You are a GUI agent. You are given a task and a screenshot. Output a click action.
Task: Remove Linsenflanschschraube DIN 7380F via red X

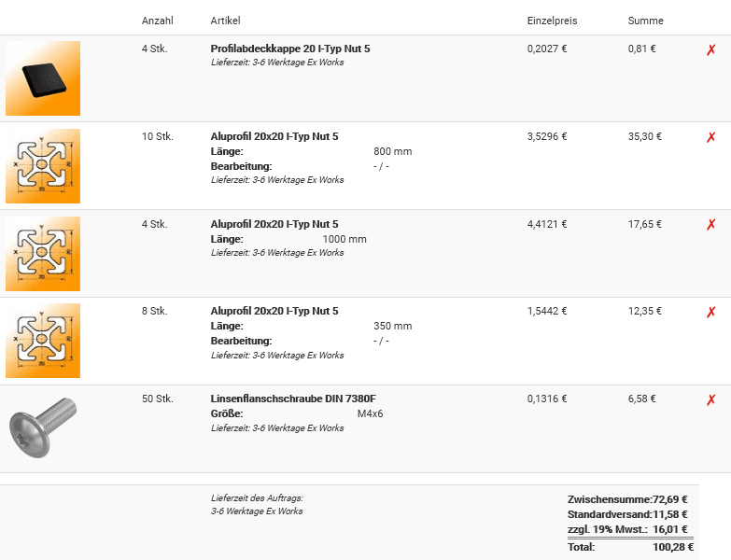711,399
